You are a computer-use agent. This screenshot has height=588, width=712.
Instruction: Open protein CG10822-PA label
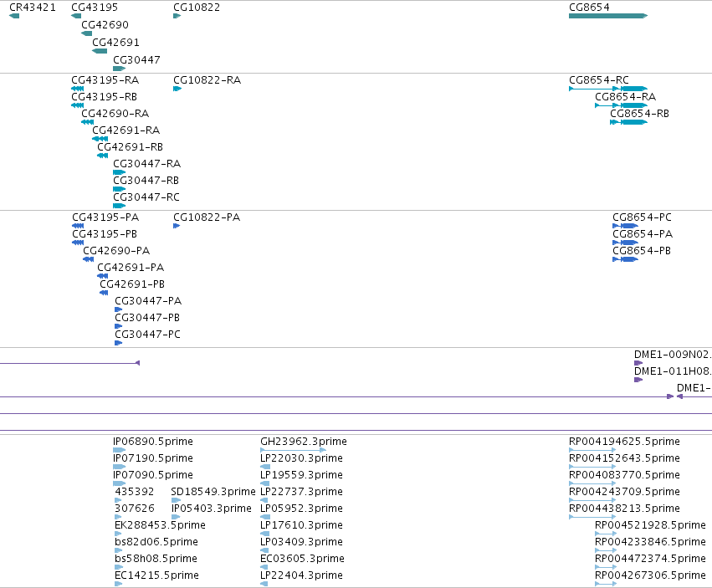pyautogui.click(x=207, y=217)
